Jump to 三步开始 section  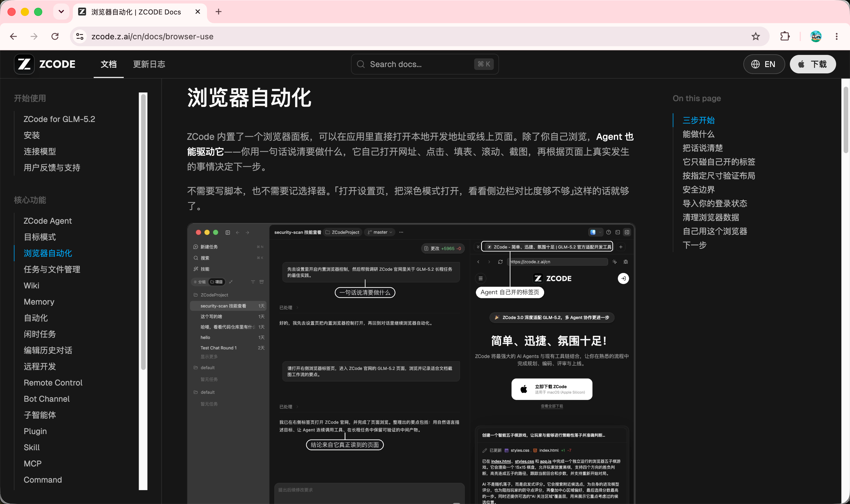[699, 120]
